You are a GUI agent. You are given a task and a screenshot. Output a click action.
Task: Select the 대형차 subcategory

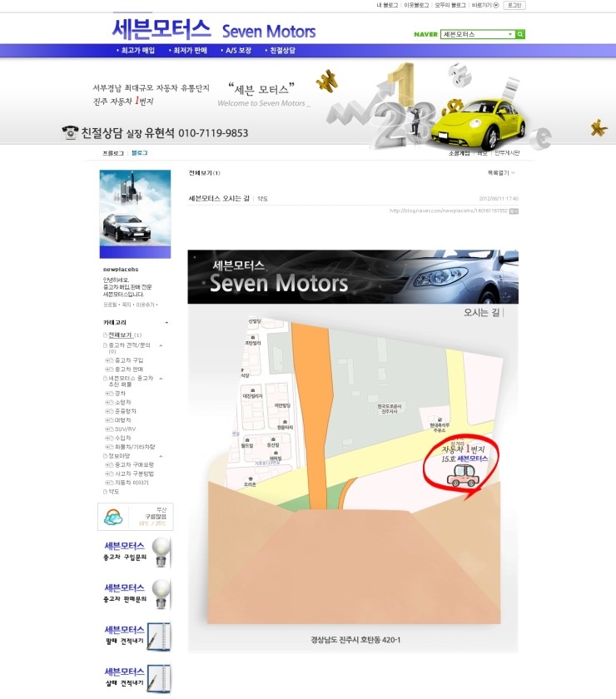(x=123, y=420)
